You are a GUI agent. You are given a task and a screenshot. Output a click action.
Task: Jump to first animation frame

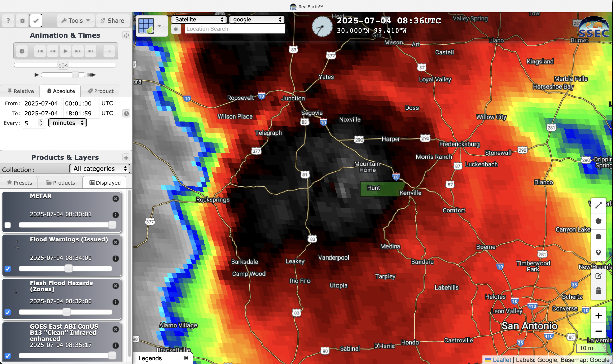coord(40,51)
